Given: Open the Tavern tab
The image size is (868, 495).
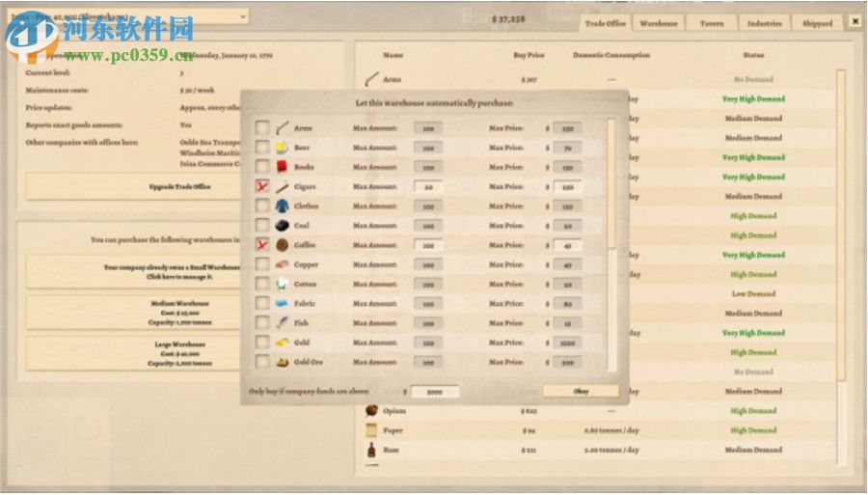Looking at the screenshot, I should click(712, 23).
